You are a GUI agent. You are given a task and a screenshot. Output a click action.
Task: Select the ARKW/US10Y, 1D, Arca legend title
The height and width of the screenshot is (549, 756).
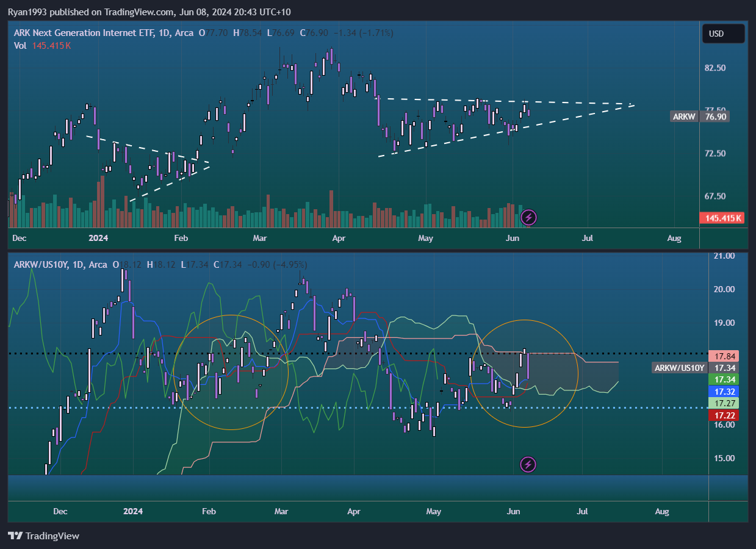[61, 265]
